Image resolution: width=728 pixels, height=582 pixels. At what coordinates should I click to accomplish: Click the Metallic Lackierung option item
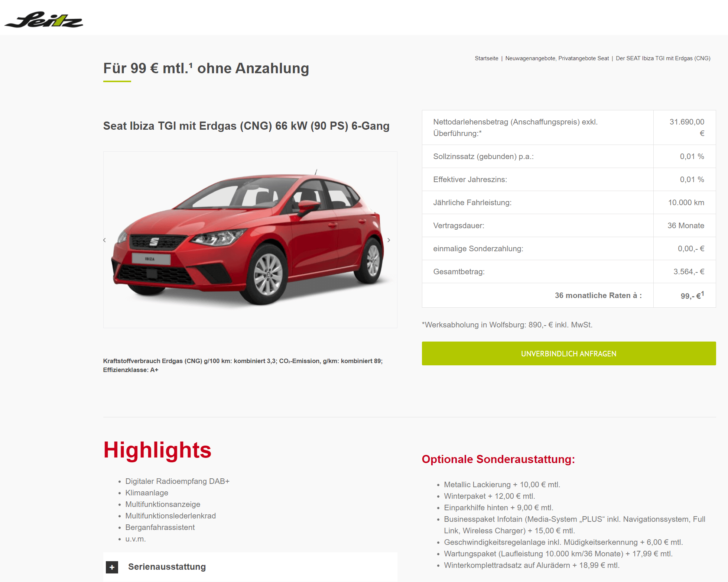coord(502,485)
